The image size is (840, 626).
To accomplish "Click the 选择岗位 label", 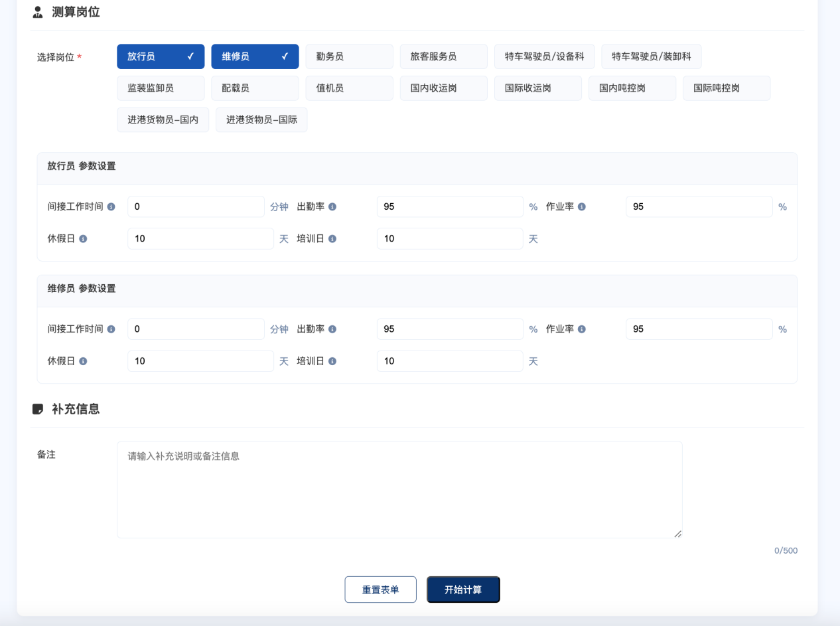I will point(56,57).
